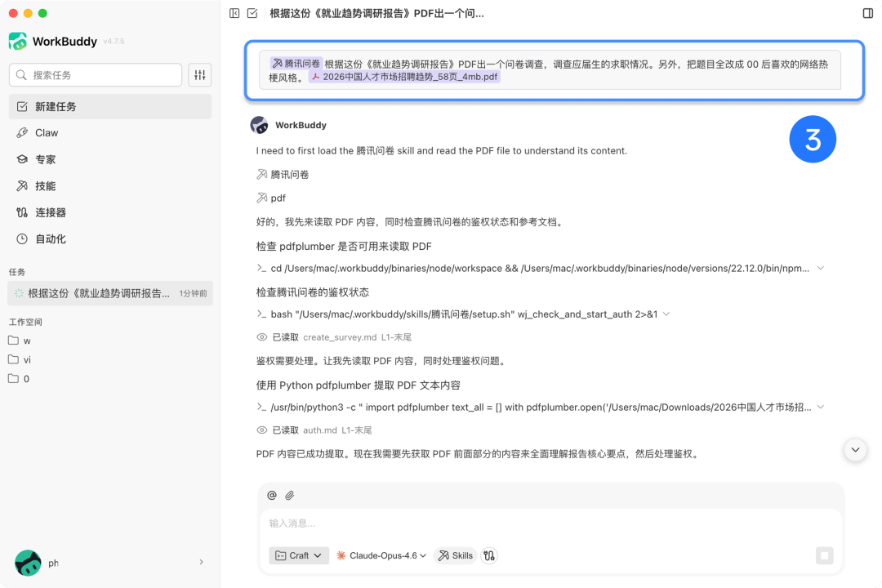Click the 专家 graduation cap icon
The image size is (882, 588).
pyautogui.click(x=22, y=159)
